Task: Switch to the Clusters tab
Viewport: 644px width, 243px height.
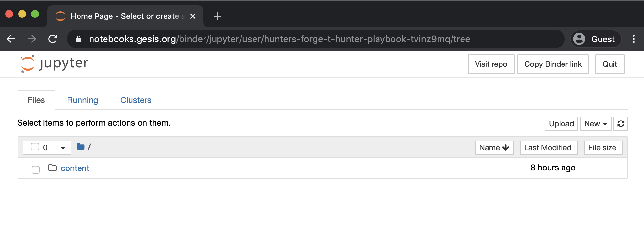Action: pyautogui.click(x=135, y=100)
